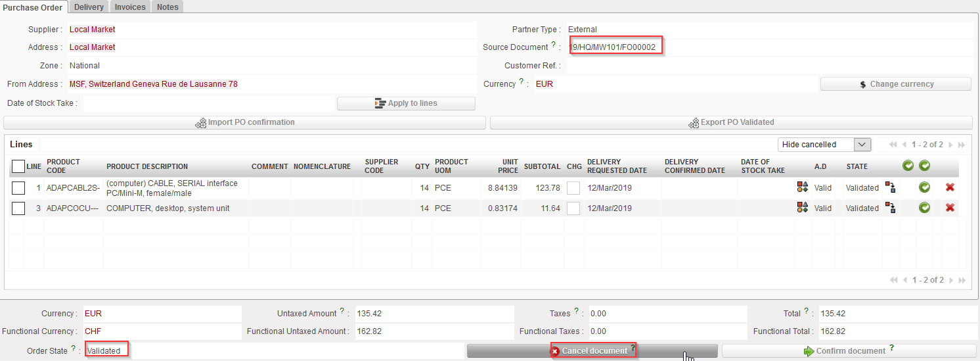
Task: Click split line icon for COMPUTER desktop row
Action: (x=890, y=208)
